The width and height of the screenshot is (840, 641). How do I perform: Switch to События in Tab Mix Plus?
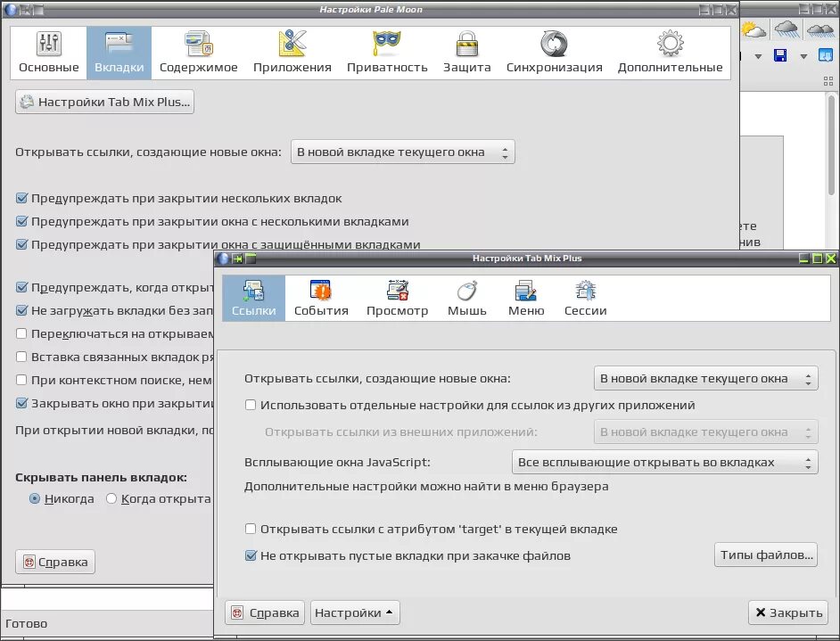(321, 299)
